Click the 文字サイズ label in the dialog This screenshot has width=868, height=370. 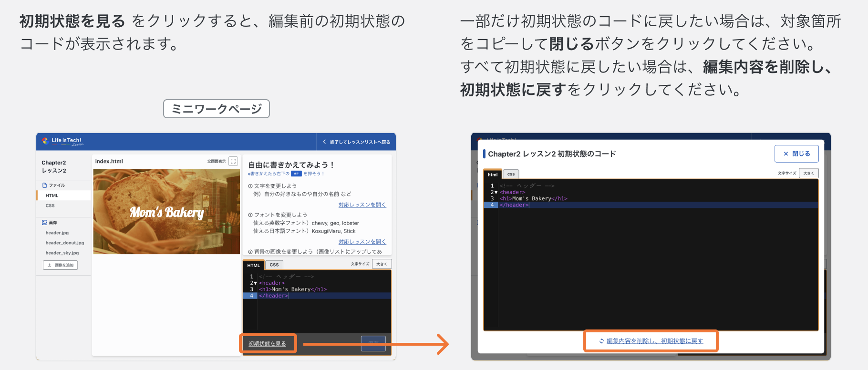tap(787, 173)
